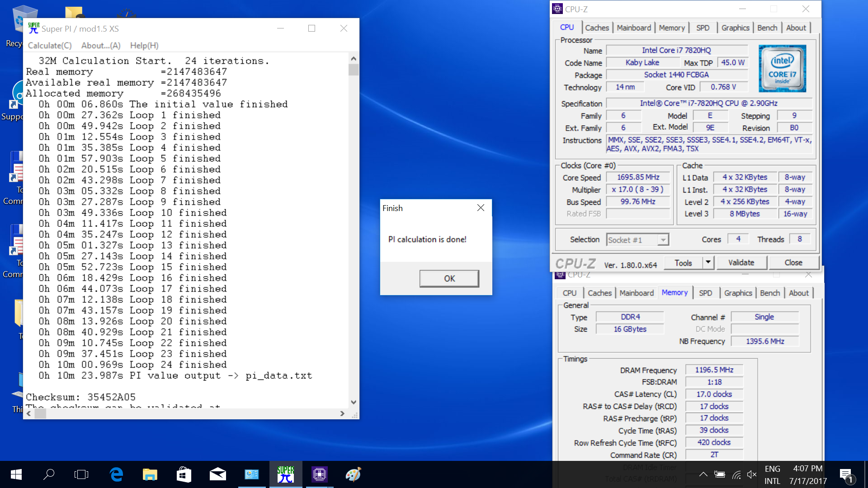
Task: Click the Core Speed value 1695.85 MHz
Action: tap(638, 178)
